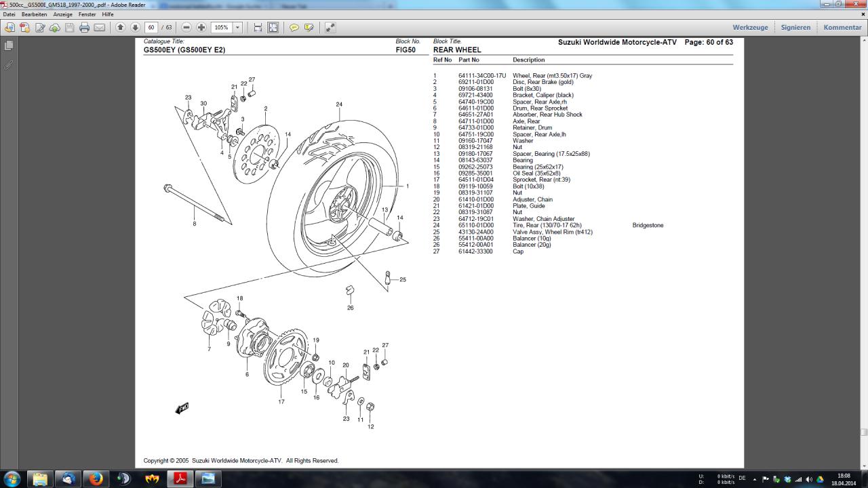This screenshot has width=868, height=488.
Task: Zoom out with the minus button
Action: click(x=186, y=28)
